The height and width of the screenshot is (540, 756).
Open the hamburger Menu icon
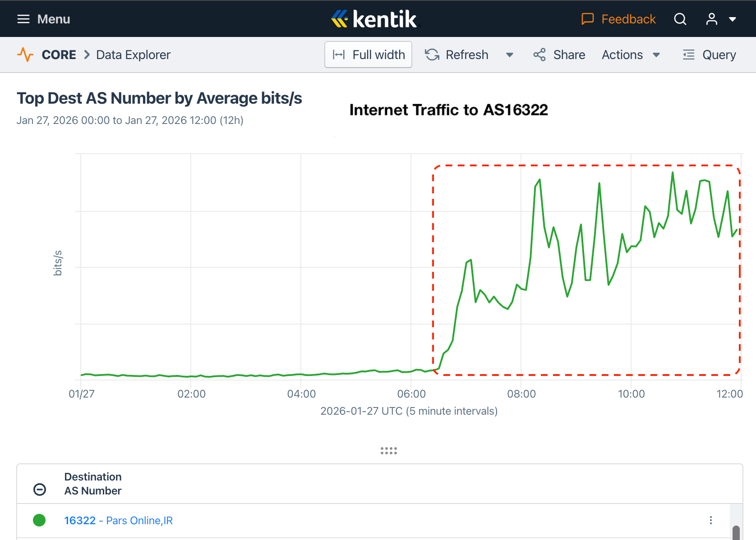click(x=23, y=19)
